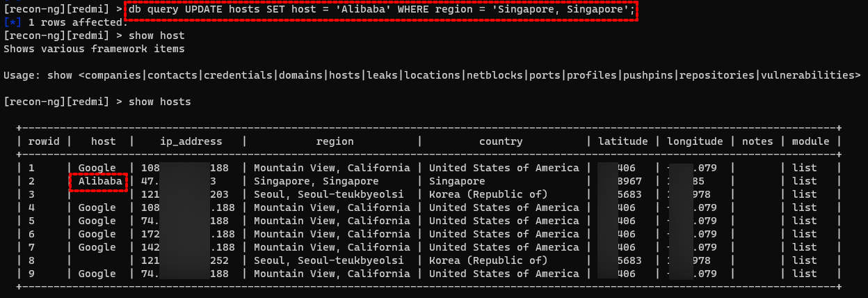Click 'contacts' in the usage options

tap(172, 75)
